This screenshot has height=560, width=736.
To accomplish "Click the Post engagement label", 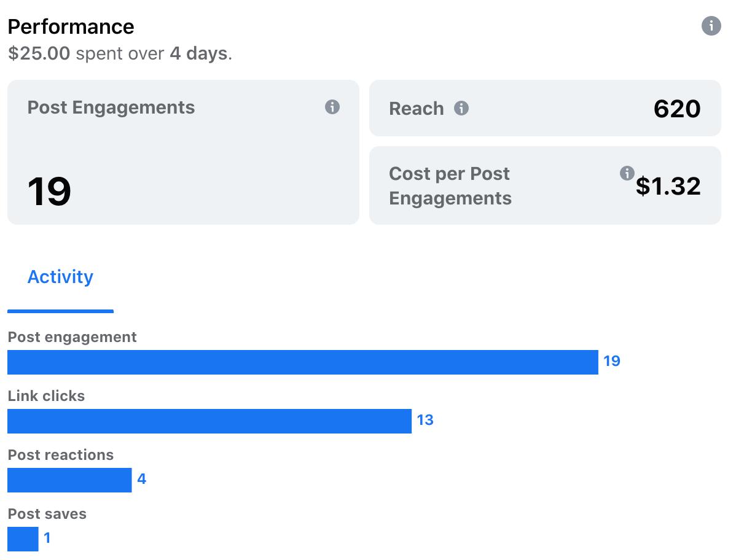I will [72, 337].
